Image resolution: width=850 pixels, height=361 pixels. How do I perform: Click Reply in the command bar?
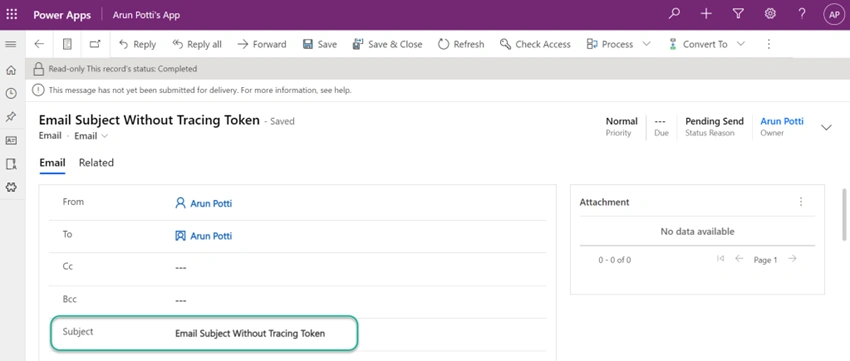[137, 44]
